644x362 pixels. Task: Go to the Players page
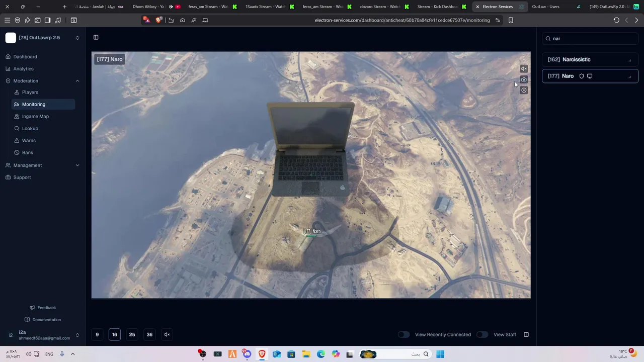[x=43, y=93]
